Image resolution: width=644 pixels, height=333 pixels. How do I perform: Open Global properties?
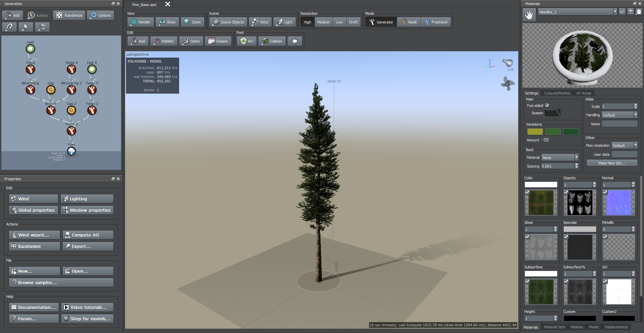(x=34, y=210)
